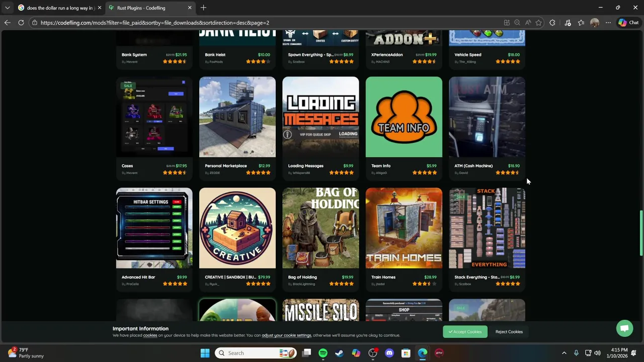Open the Team Info plugin thumbnail
644x362 pixels.
[404, 117]
